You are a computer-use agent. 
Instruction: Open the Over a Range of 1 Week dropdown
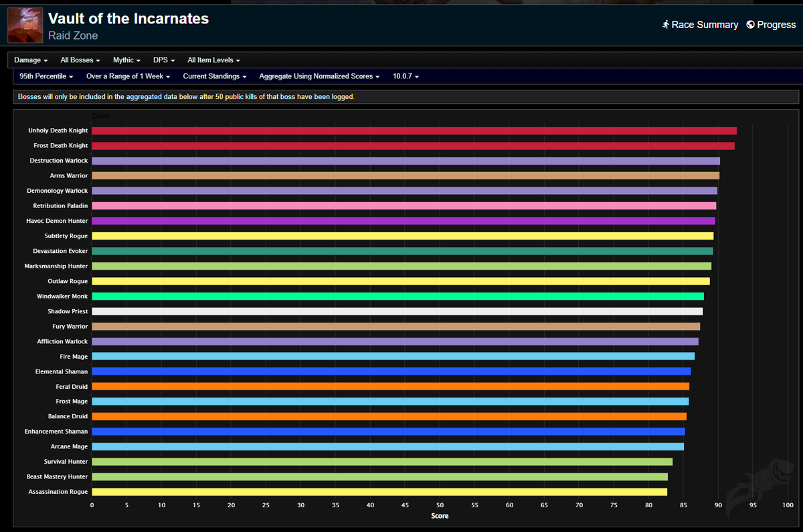tap(128, 76)
